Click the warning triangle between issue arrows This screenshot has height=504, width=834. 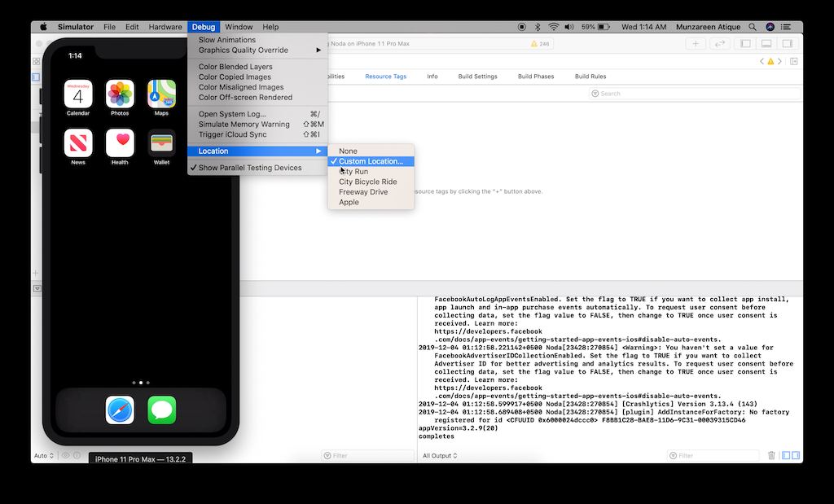(770, 61)
